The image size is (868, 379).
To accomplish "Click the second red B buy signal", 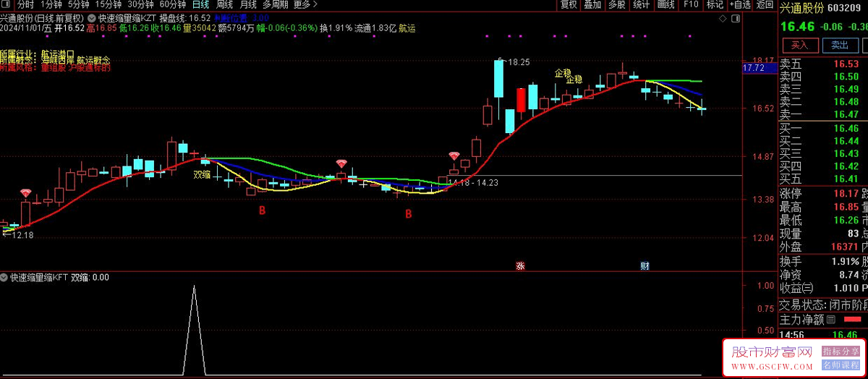I will tap(409, 213).
